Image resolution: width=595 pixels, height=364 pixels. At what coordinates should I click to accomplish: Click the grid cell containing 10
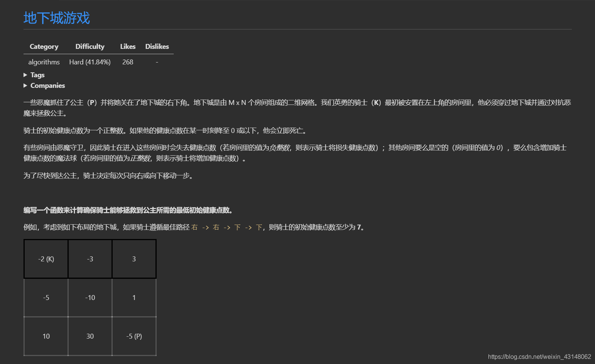46,336
